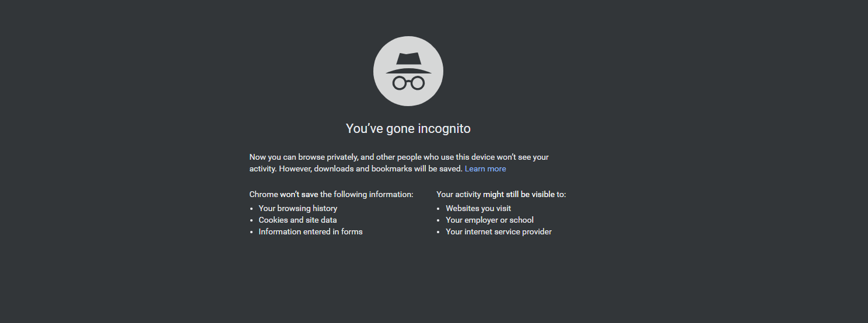This screenshot has width=868, height=323.
Task: Click the bullet before "Your browsing history"
Action: 251,209
